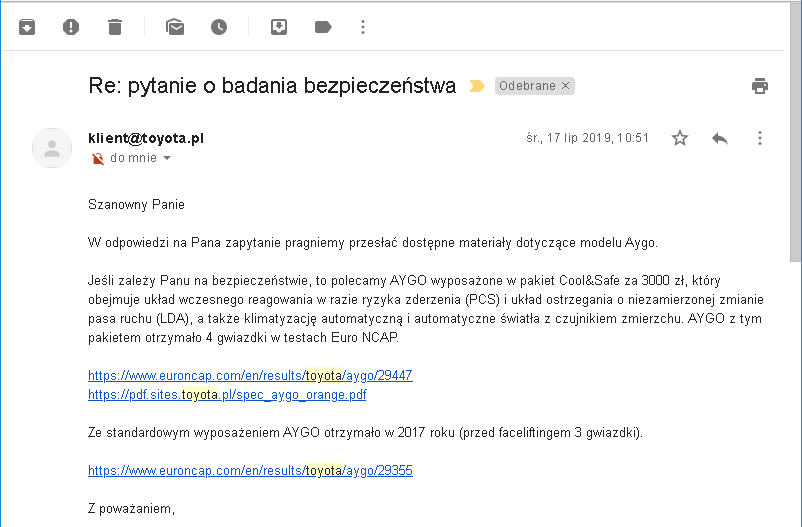Archive this email
The image size is (802, 527).
(27, 27)
